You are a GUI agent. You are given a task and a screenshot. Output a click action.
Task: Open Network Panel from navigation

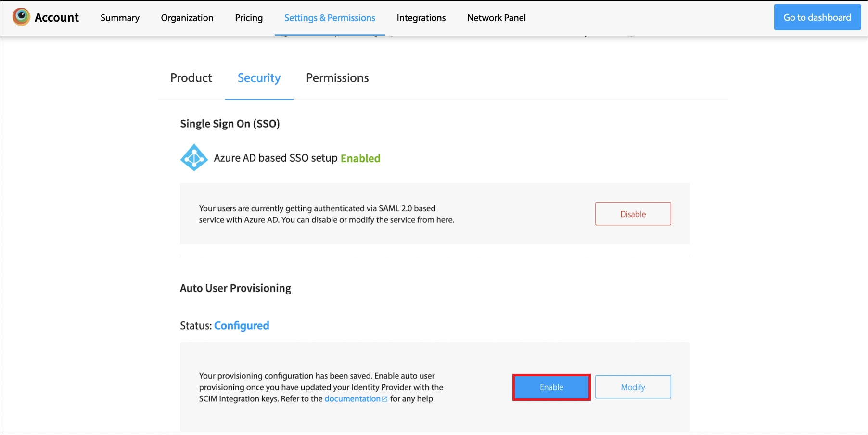[x=497, y=18]
